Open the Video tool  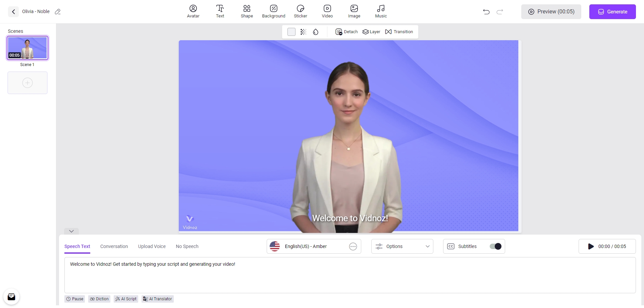pos(327,11)
